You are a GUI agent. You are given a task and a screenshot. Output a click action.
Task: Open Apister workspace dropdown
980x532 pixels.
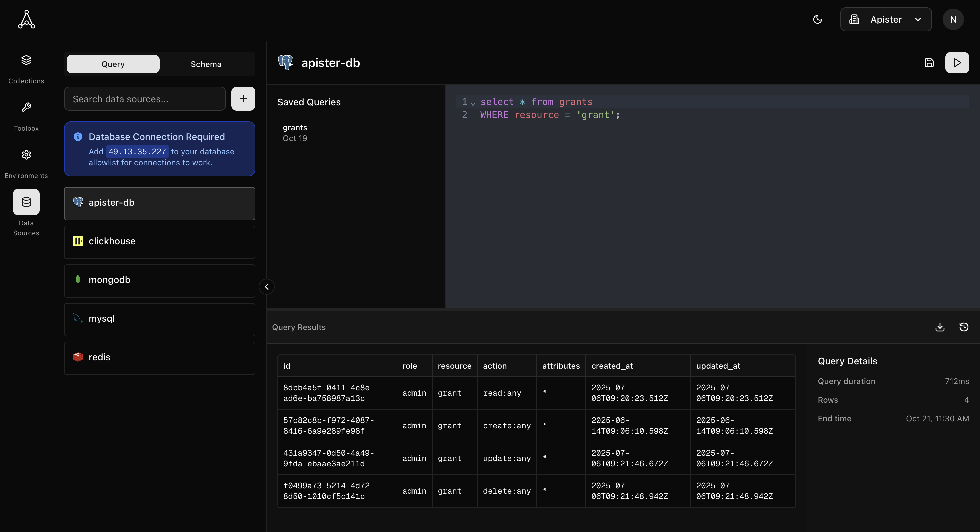point(886,19)
